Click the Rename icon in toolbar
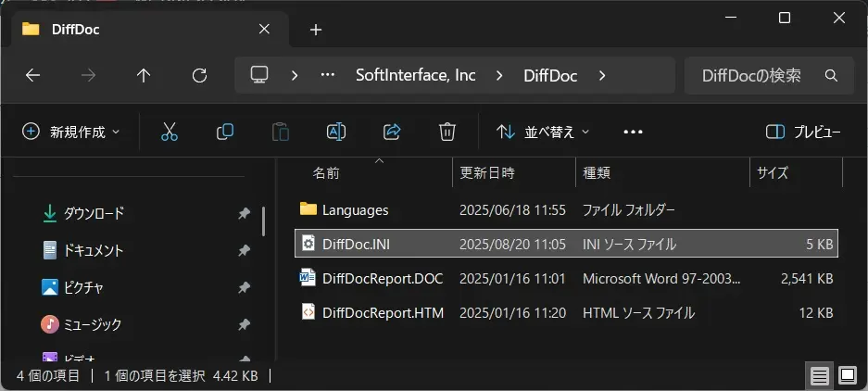 [336, 132]
